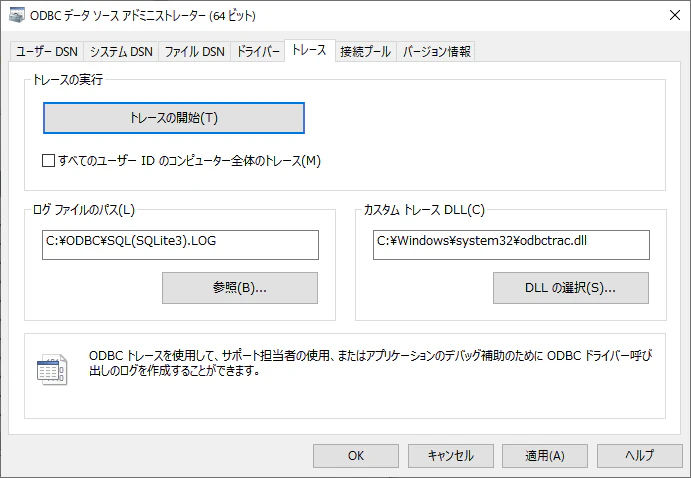This screenshot has width=691, height=478.
Task: Switch to the ユーザー DSN tab
Action: pyautogui.click(x=47, y=52)
